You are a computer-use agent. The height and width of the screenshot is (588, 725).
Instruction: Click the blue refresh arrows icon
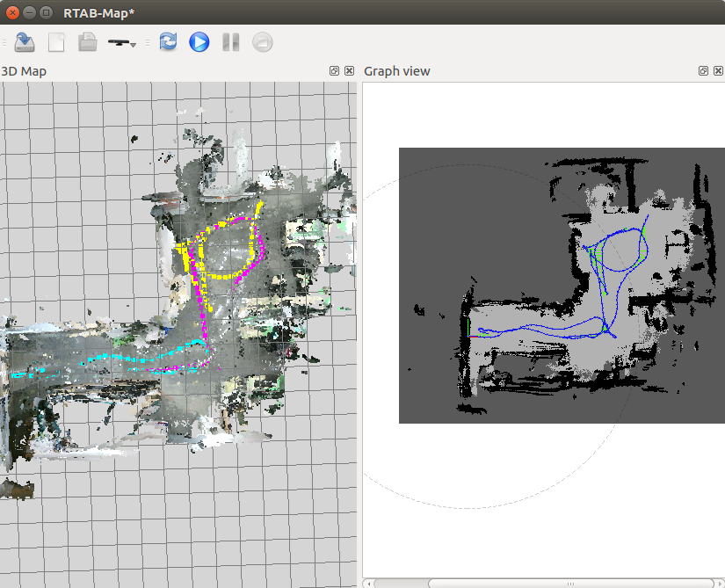168,41
